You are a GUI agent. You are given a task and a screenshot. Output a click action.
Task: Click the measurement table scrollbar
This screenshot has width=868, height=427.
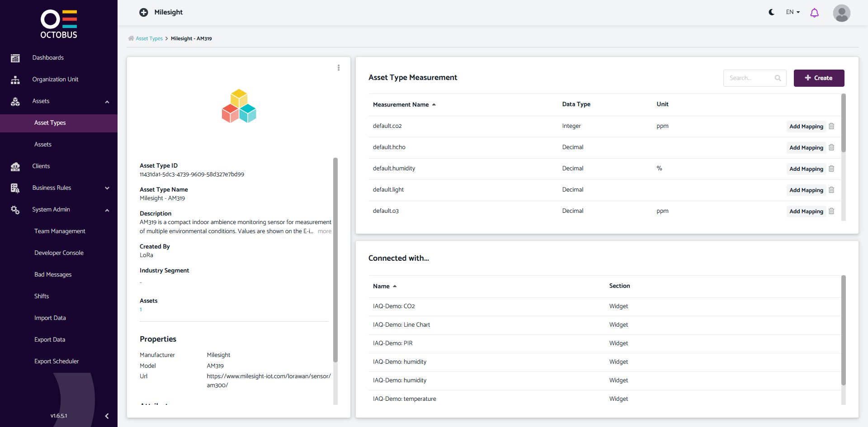(843, 123)
